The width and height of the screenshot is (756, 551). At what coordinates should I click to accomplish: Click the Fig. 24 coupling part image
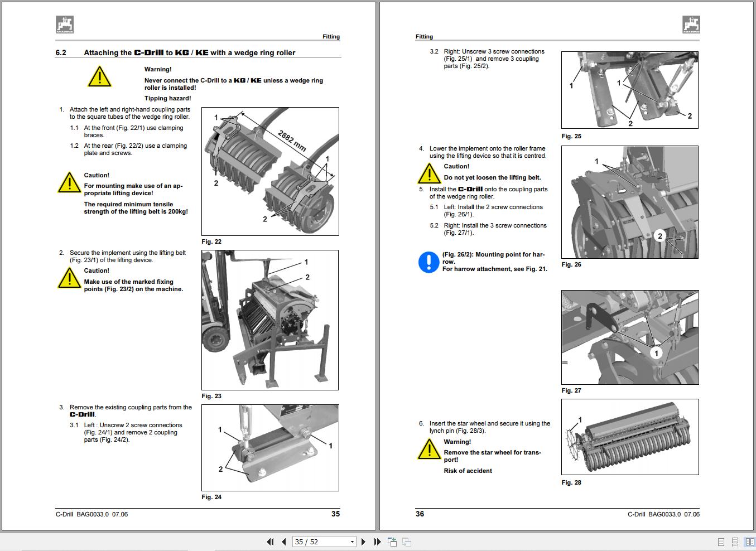tap(270, 448)
